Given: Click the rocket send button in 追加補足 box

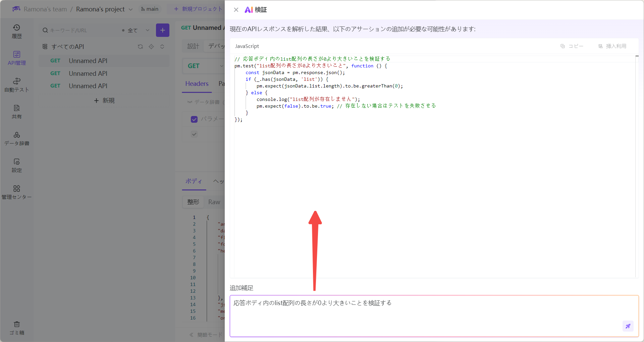Looking at the screenshot, I should (628, 326).
